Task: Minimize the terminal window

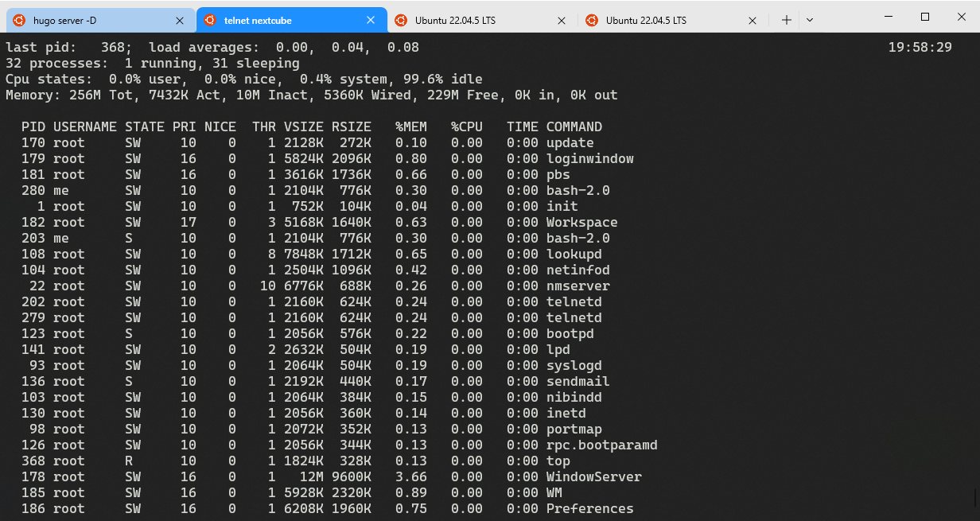Action: click(x=888, y=17)
